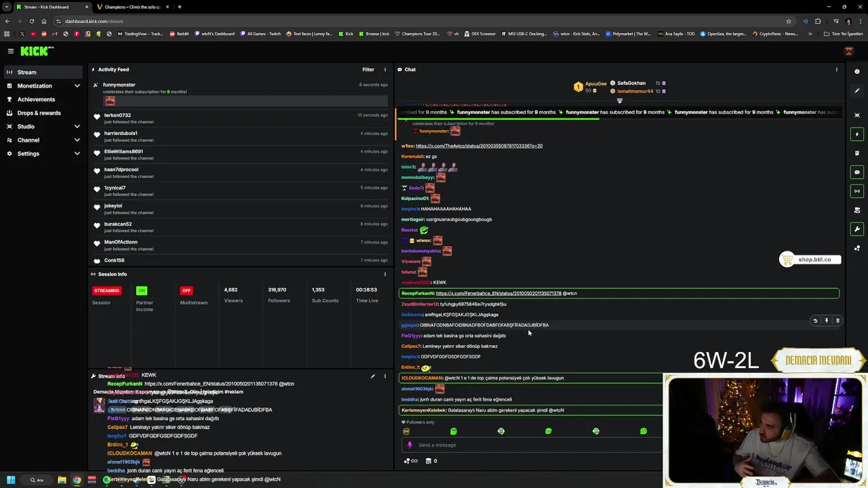Click ManOfActionn follow entry
This screenshot has width=868, height=488.
pos(241,245)
